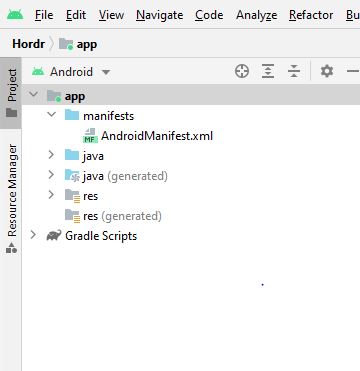This screenshot has height=371, width=360.
Task: Click the AndroidManifest.xml MF file icon
Action: pos(90,136)
